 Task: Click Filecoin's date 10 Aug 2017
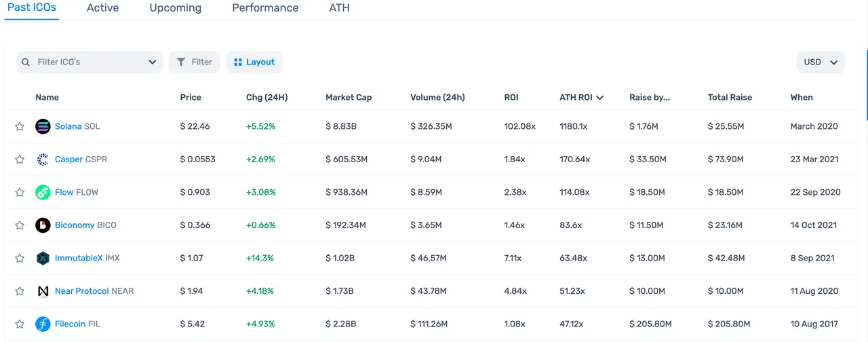click(x=814, y=324)
